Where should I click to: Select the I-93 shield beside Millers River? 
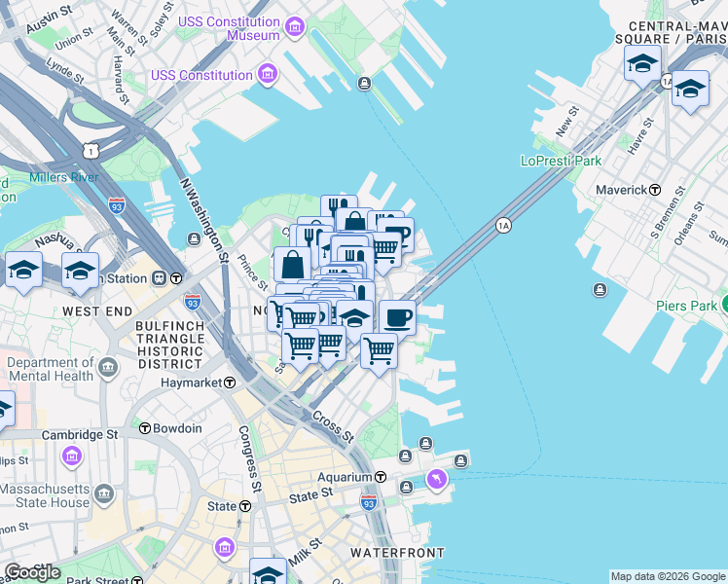pos(117,205)
